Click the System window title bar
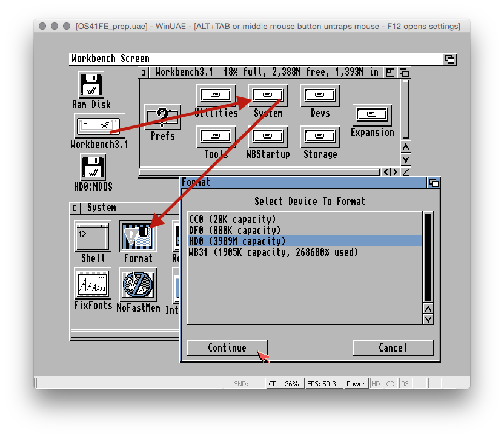504x437 pixels. pos(130,208)
